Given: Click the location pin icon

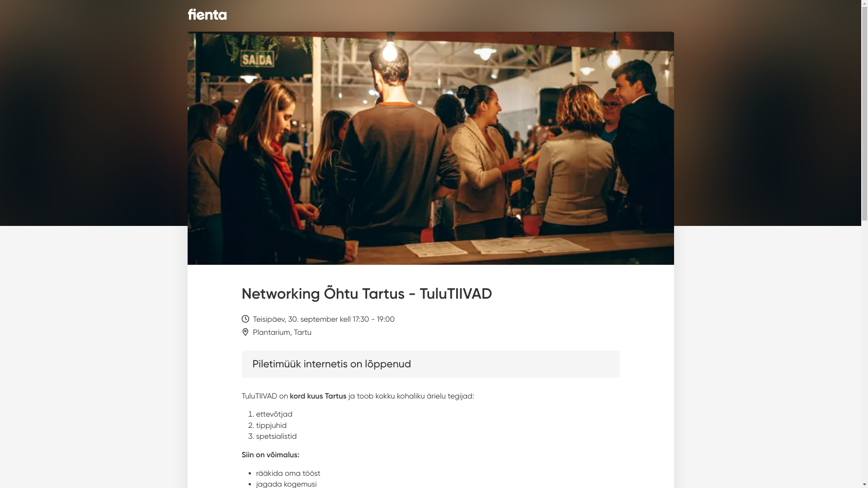Looking at the screenshot, I should coord(245,332).
